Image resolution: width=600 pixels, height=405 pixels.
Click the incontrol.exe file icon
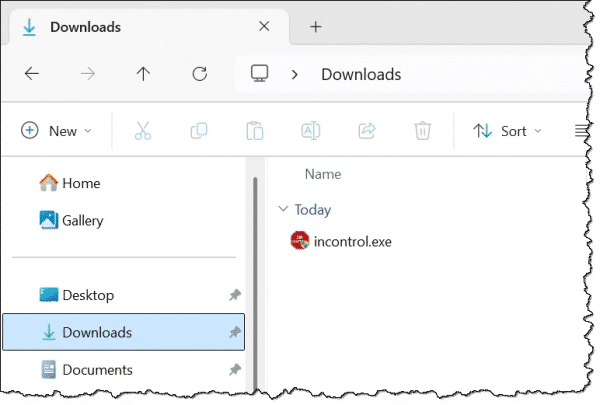[300, 240]
